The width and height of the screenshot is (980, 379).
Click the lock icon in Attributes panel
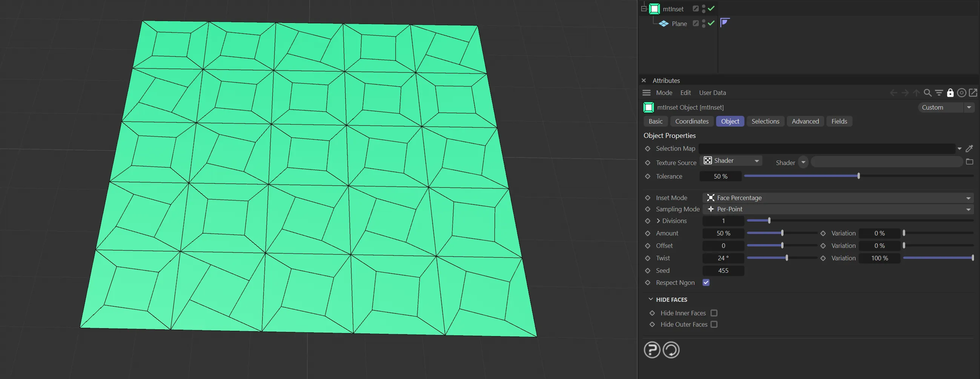pos(950,93)
